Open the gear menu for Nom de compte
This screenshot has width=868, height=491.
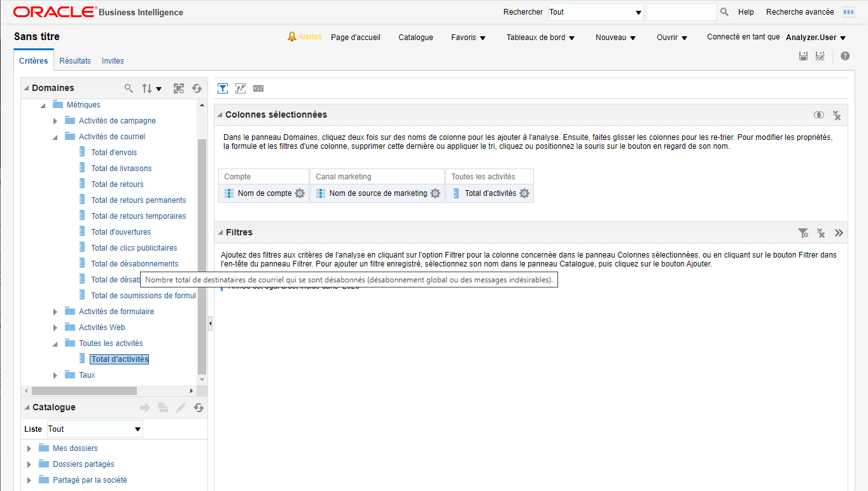(300, 193)
